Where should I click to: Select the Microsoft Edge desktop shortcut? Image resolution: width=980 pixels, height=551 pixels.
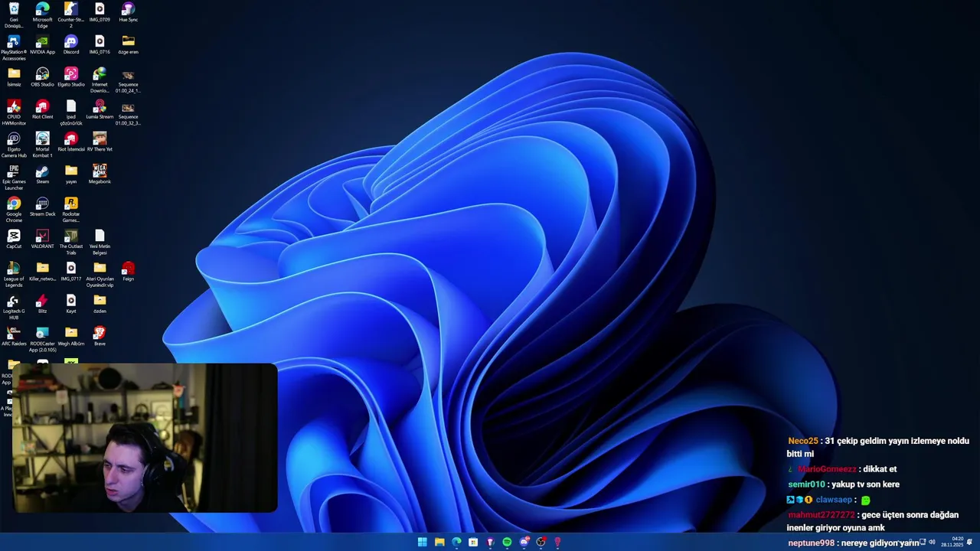pyautogui.click(x=42, y=15)
